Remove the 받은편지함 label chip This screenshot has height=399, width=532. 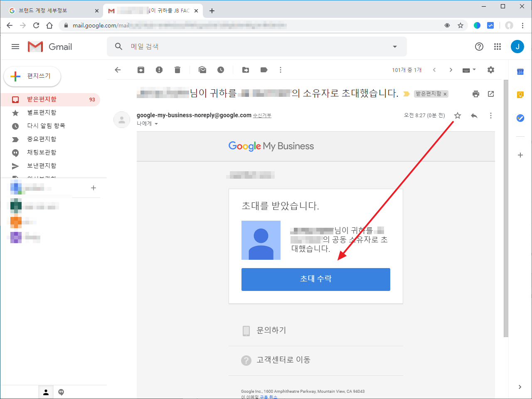tap(445, 94)
